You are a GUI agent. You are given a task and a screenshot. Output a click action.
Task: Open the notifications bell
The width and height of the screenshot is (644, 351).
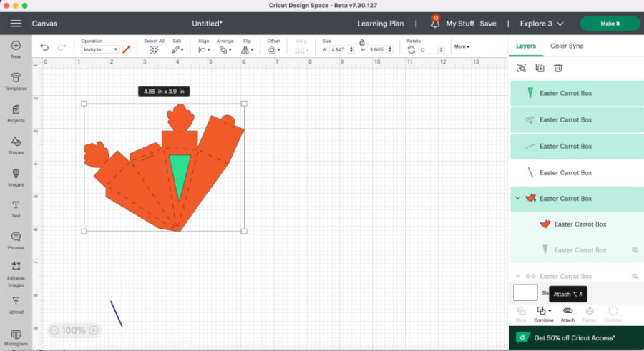click(435, 24)
